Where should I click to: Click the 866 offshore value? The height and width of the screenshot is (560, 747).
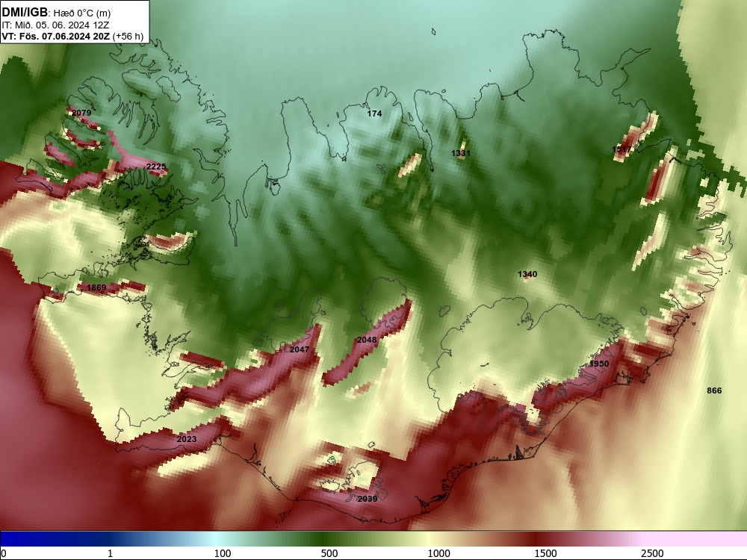click(714, 391)
